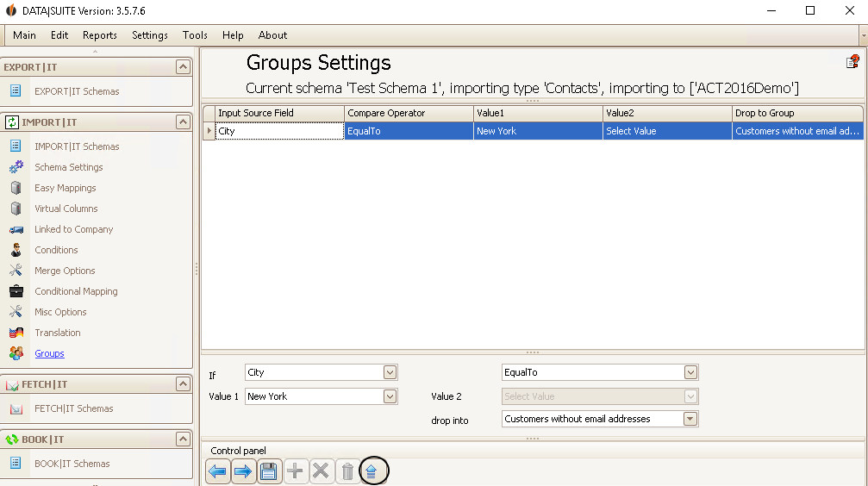Go to Schema Settings
868x486 pixels.
click(69, 166)
